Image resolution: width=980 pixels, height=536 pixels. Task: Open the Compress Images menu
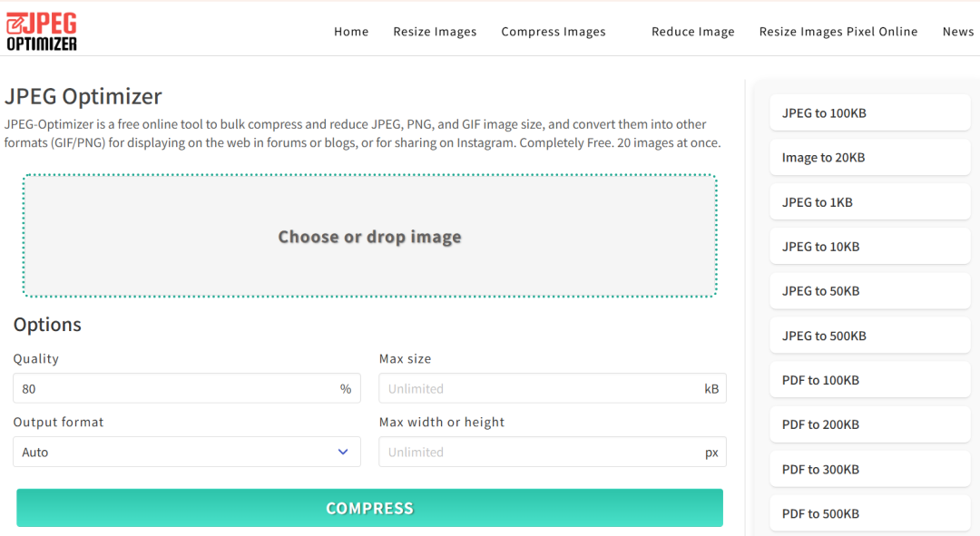pos(554,32)
